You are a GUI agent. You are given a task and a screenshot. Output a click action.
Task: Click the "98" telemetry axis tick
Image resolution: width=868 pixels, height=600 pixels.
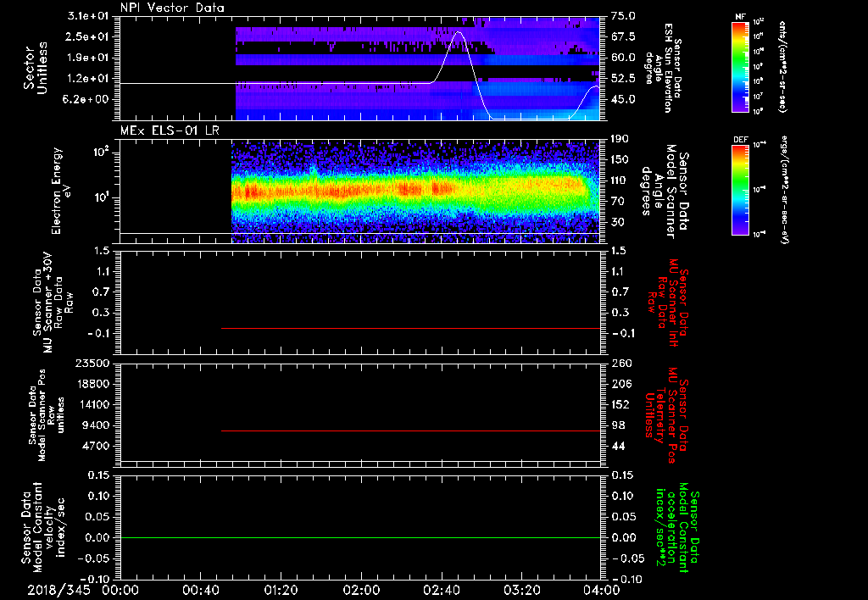(x=618, y=425)
